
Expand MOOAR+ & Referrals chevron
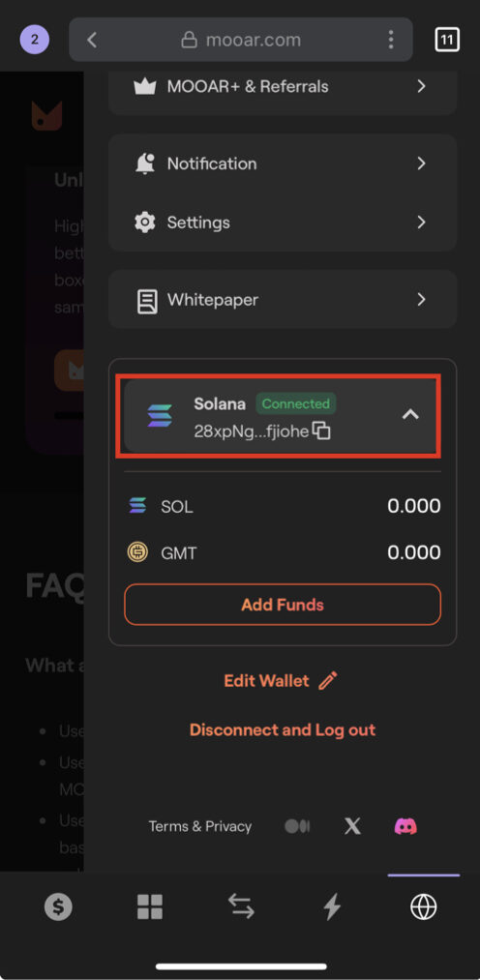point(421,86)
